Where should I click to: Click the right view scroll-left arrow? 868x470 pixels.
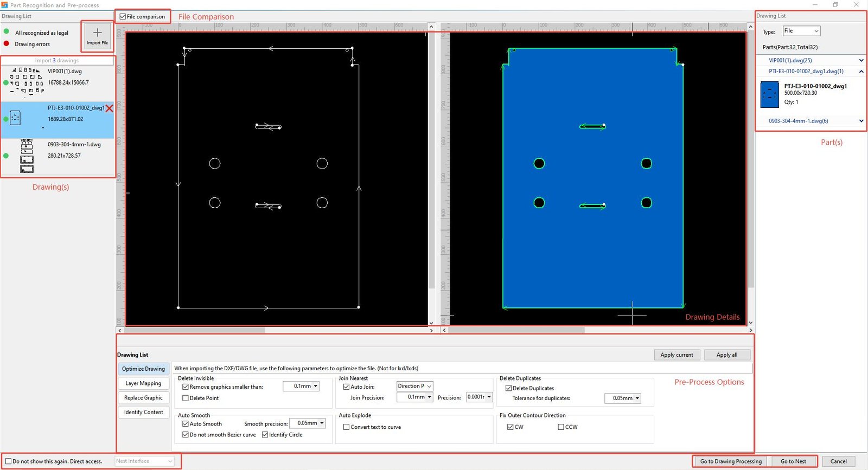[444, 330]
